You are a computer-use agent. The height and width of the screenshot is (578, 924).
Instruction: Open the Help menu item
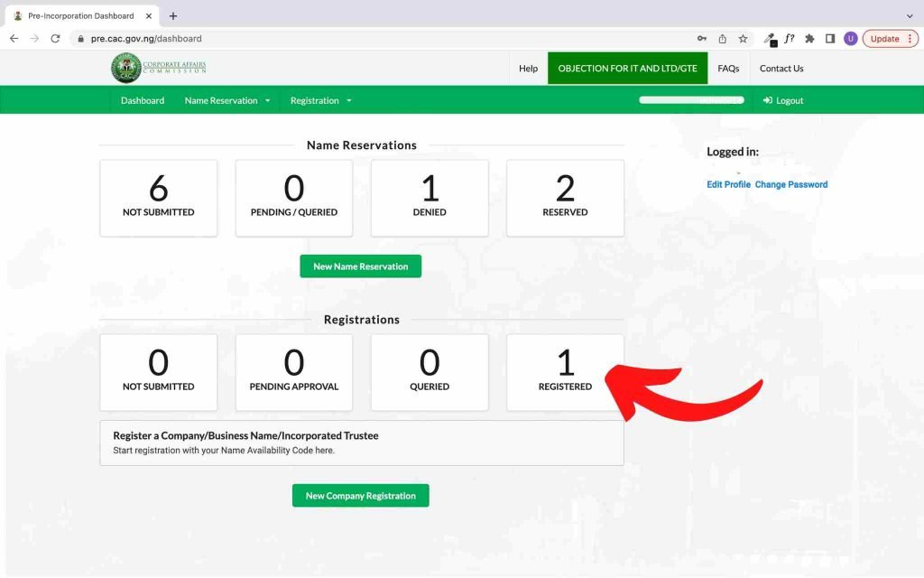528,69
